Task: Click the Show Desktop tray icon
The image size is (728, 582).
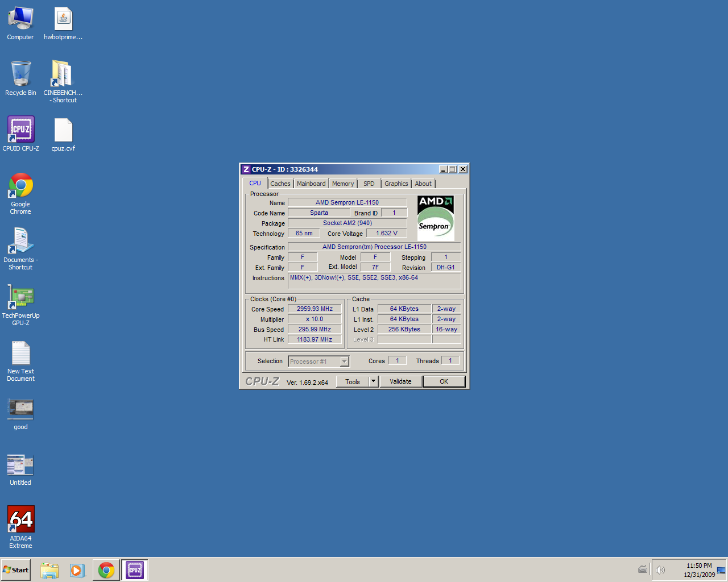Action: point(721,570)
